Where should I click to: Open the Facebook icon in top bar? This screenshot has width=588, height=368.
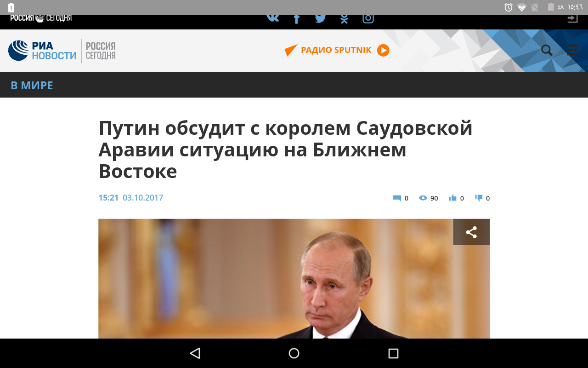[x=297, y=19]
